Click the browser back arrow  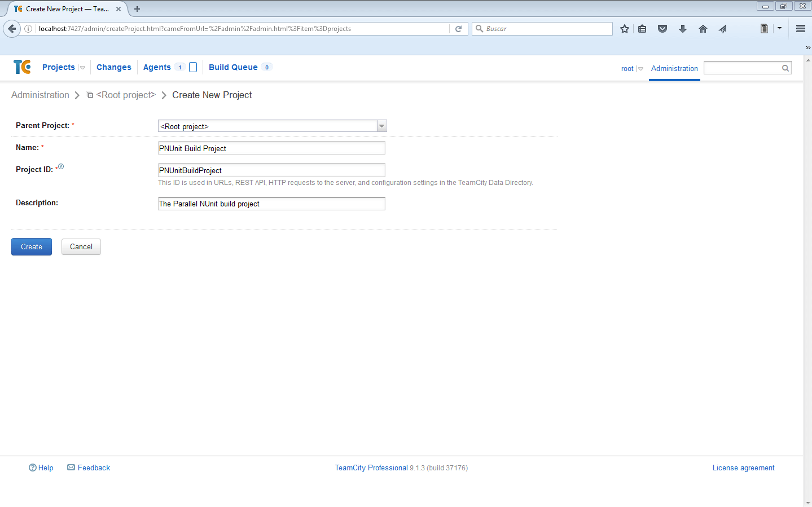coord(12,29)
